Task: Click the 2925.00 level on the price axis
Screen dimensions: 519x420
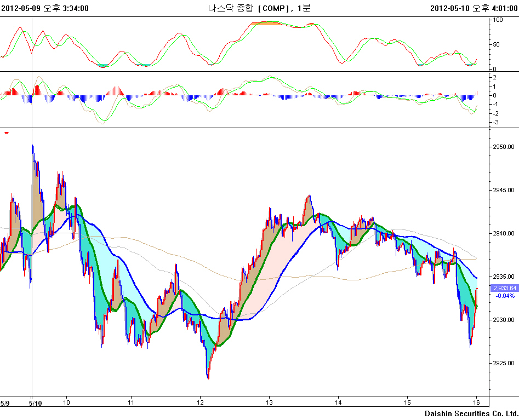Action: coord(504,363)
